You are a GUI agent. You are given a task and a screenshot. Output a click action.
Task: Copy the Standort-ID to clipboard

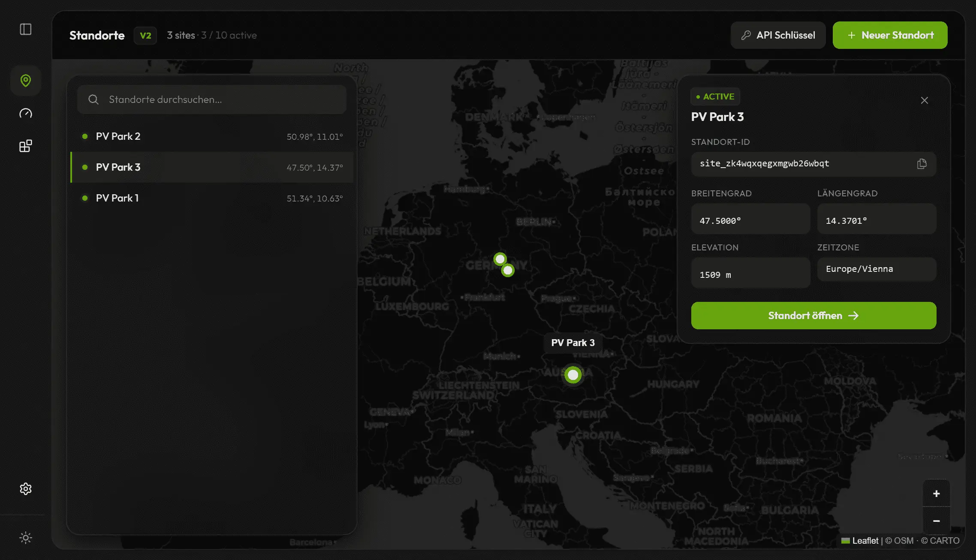[x=922, y=164]
